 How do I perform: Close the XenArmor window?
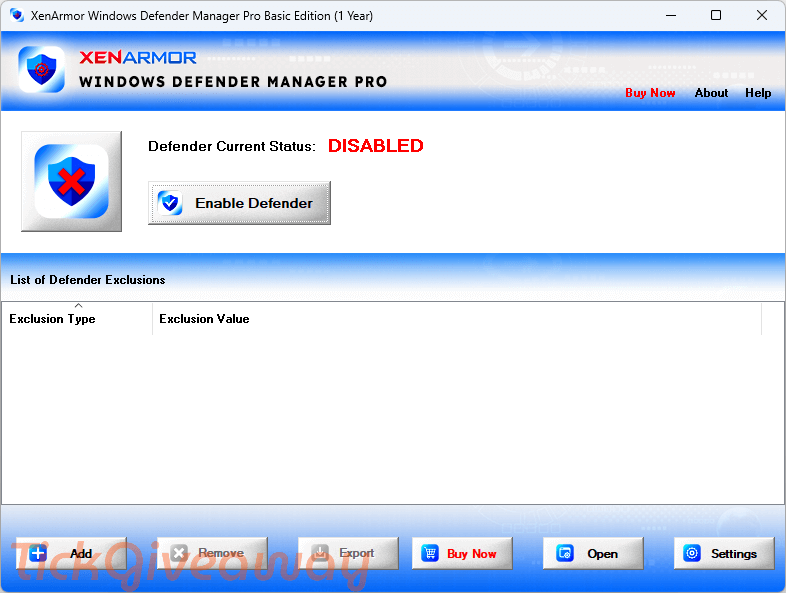coord(761,16)
